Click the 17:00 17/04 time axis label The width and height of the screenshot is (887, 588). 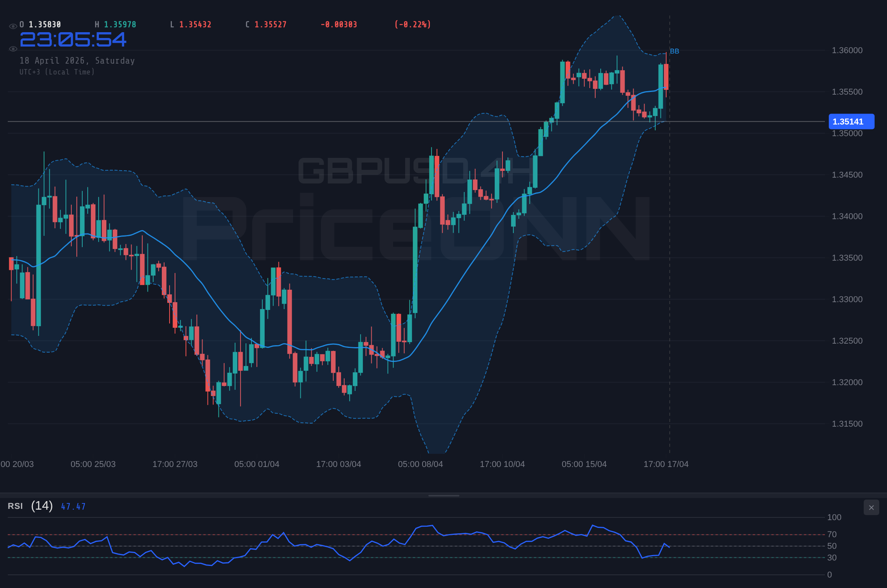666,464
